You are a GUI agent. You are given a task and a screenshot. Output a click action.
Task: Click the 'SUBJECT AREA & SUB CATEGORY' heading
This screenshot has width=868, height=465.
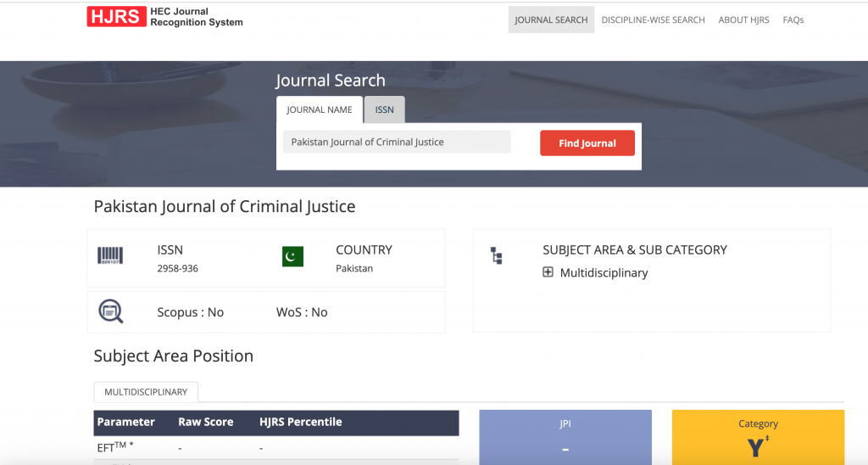tap(635, 250)
